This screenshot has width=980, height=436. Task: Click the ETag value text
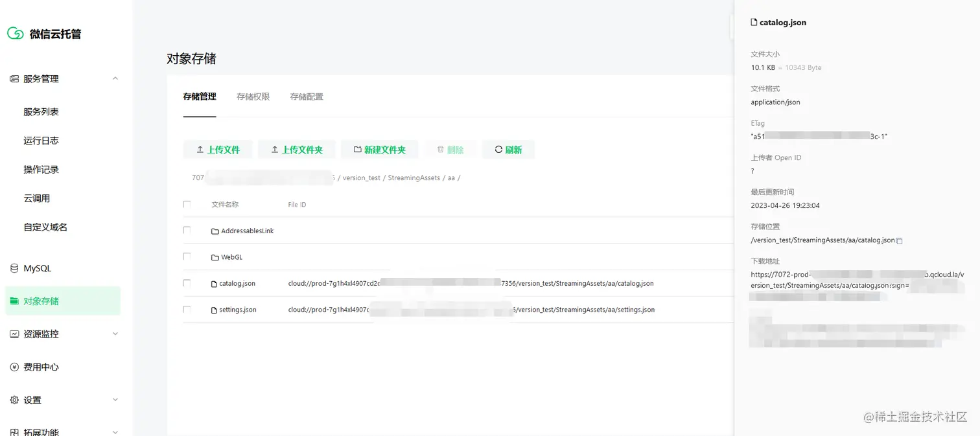tap(819, 137)
